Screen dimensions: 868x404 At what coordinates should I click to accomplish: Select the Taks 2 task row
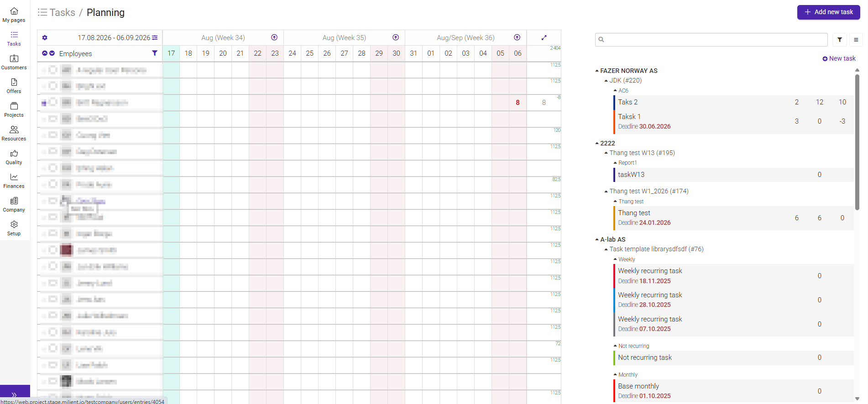pos(733,102)
